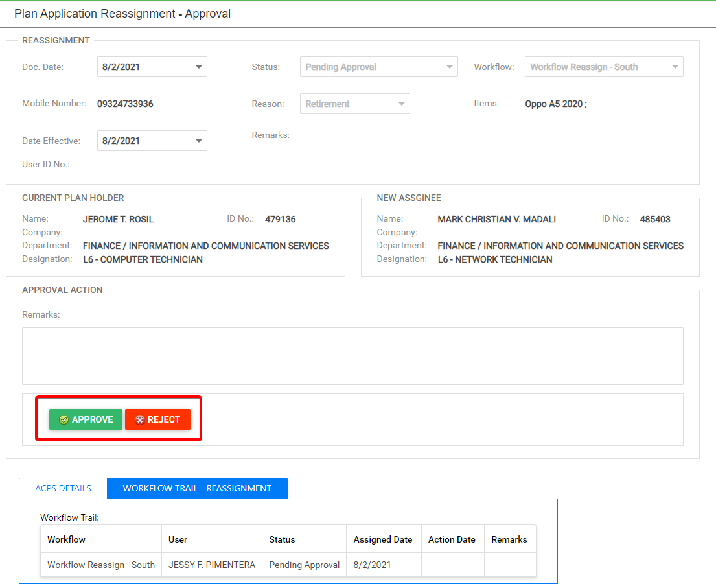Click into the approval Remarks text area
This screenshot has height=588, width=716.
click(x=352, y=356)
